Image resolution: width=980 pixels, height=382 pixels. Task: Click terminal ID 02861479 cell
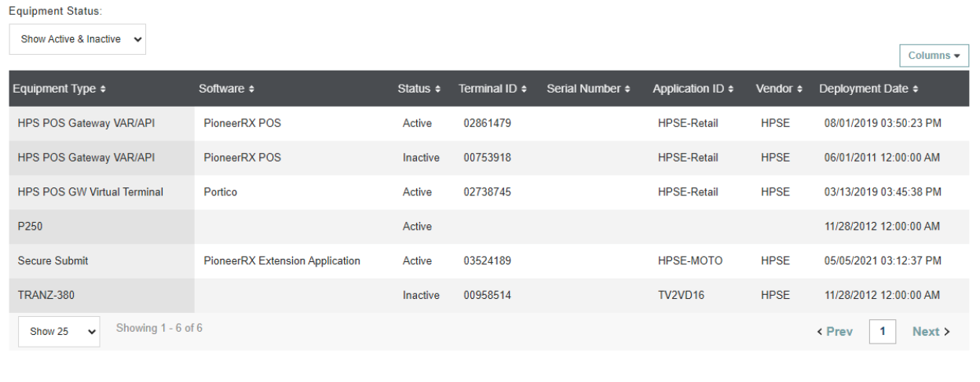[x=487, y=123]
